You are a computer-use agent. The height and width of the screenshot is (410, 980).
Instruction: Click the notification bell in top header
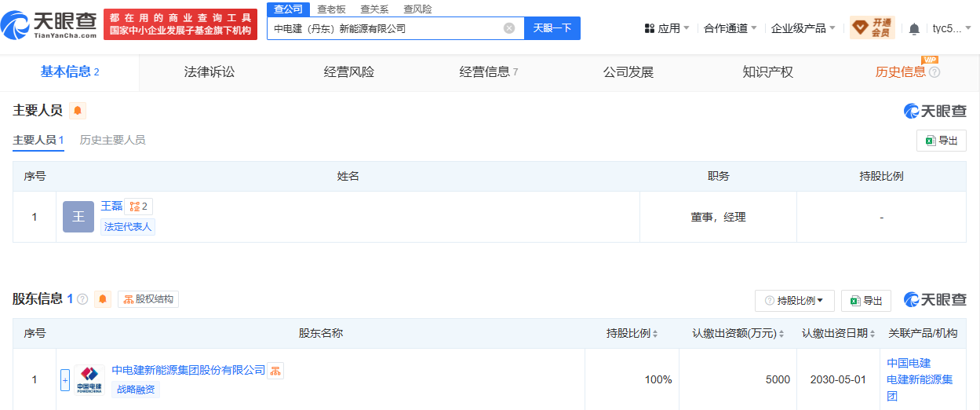click(914, 29)
